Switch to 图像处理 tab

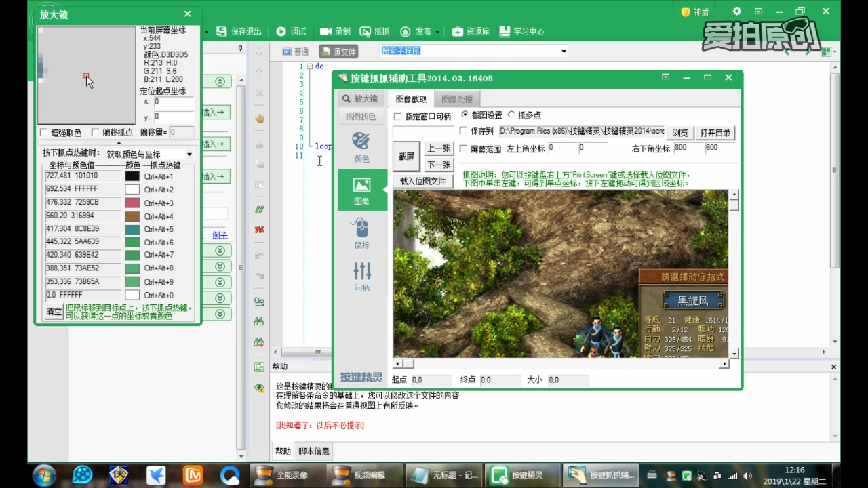click(456, 99)
